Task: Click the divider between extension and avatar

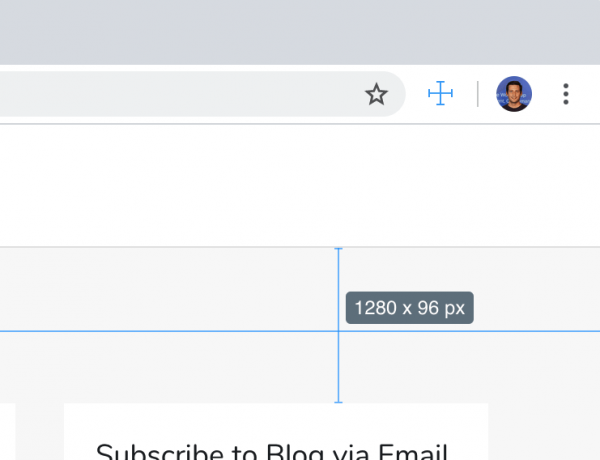Action: (x=478, y=94)
